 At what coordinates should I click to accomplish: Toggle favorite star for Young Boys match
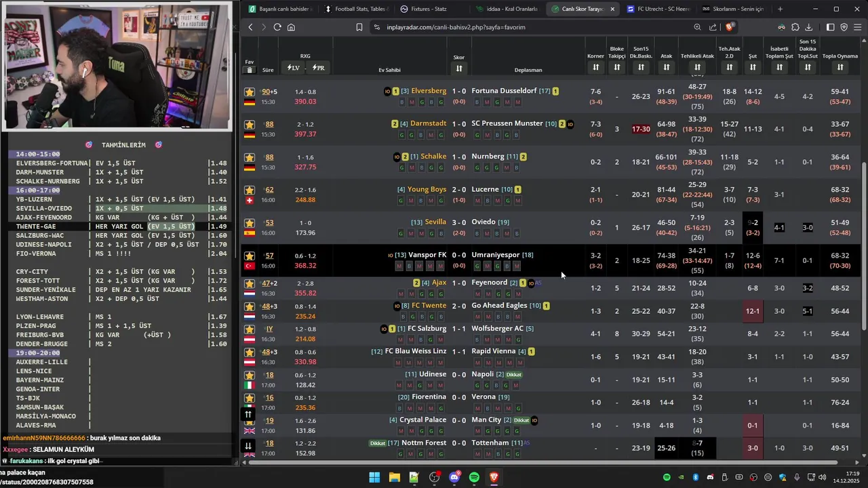tap(250, 190)
